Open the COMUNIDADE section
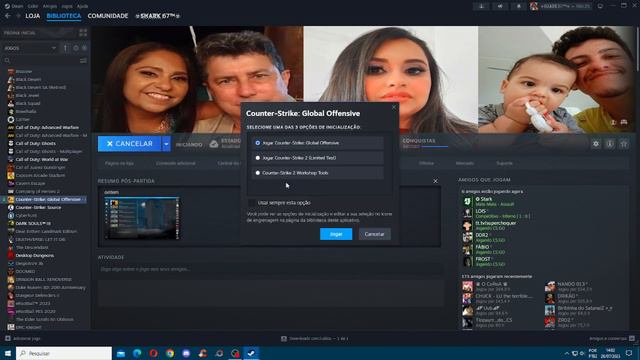Viewport: 640px width, 360px height. pyautogui.click(x=108, y=16)
